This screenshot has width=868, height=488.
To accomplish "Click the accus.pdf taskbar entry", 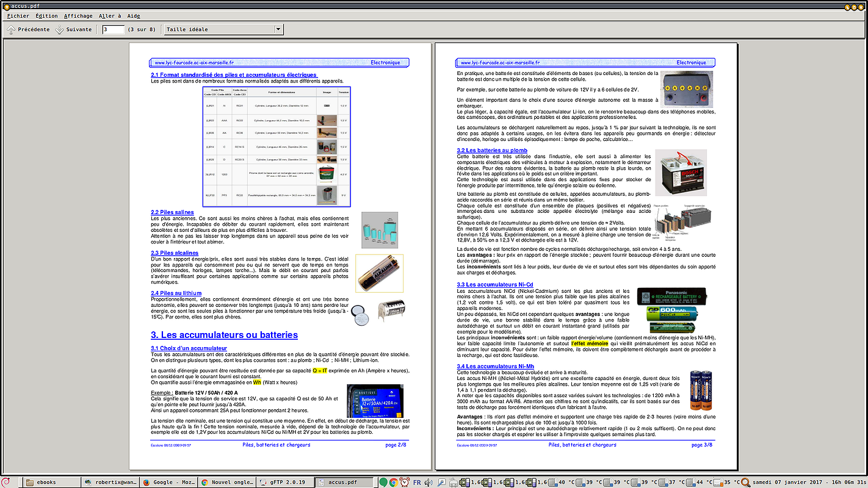I will (344, 482).
